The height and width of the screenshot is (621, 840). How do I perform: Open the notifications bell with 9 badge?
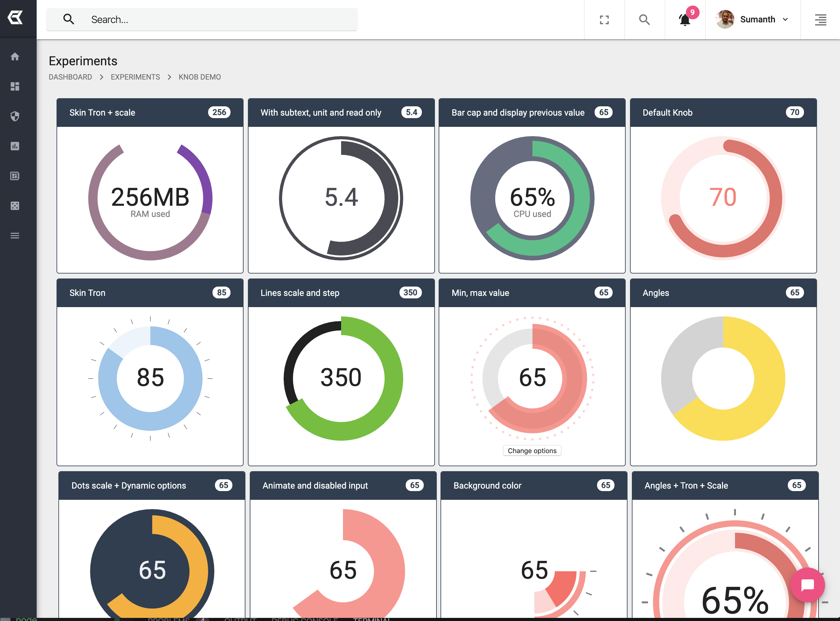pyautogui.click(x=685, y=20)
